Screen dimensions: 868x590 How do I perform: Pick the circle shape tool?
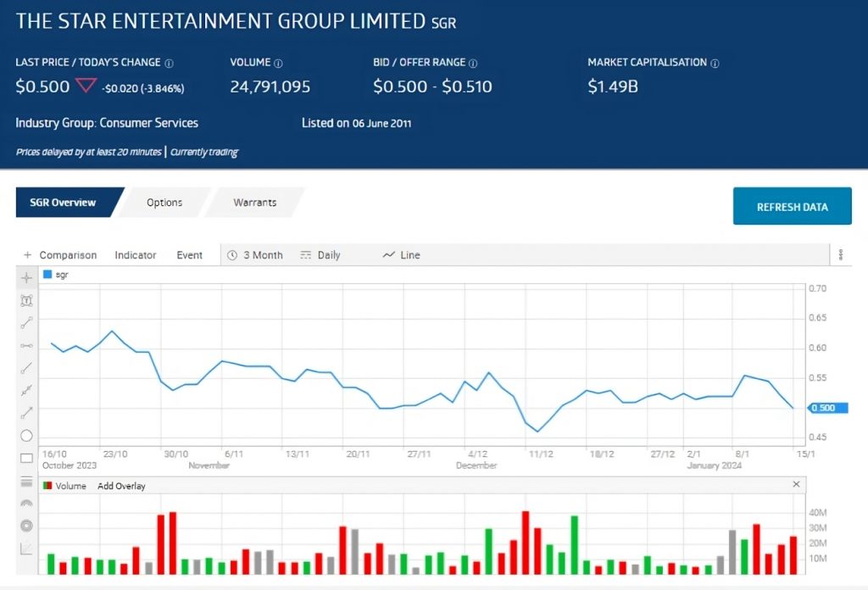(x=26, y=436)
